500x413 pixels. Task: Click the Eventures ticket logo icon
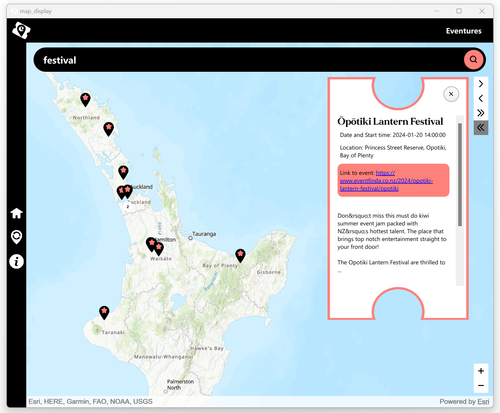tap(21, 30)
